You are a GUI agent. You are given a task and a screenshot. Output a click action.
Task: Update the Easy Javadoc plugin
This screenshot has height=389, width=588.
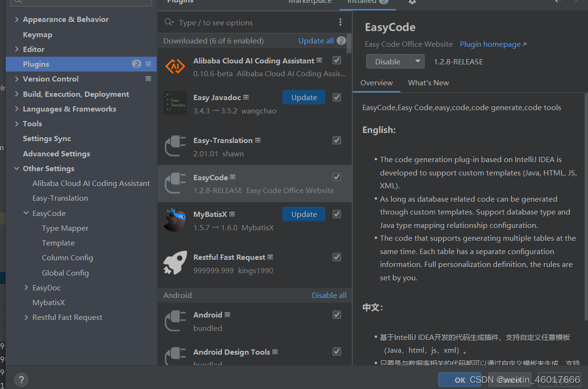(304, 97)
